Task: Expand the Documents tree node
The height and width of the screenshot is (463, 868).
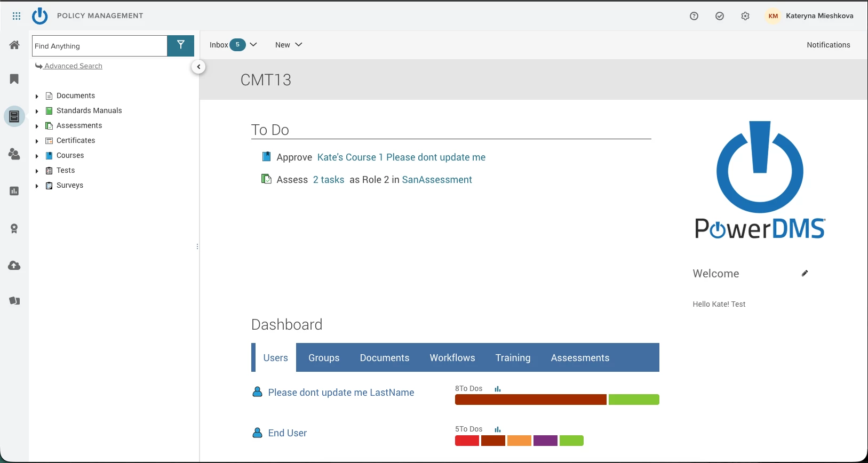Action: (37, 97)
